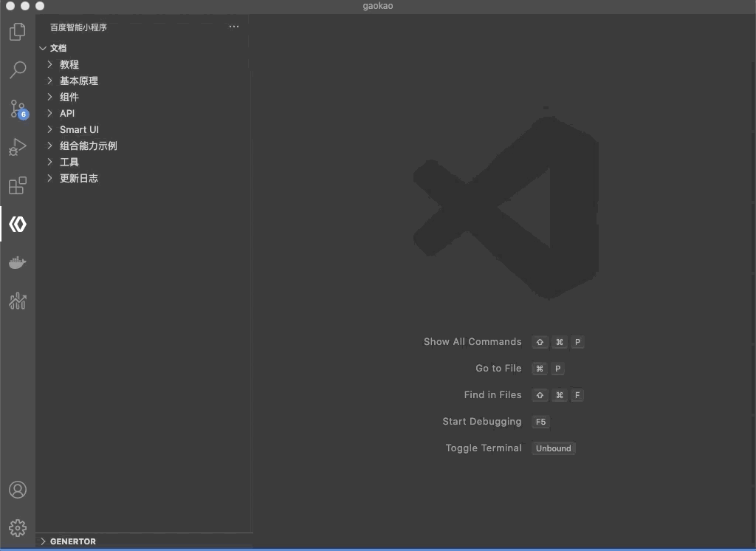Click the gaokao window title
This screenshot has width=756, height=551.
[x=377, y=6]
